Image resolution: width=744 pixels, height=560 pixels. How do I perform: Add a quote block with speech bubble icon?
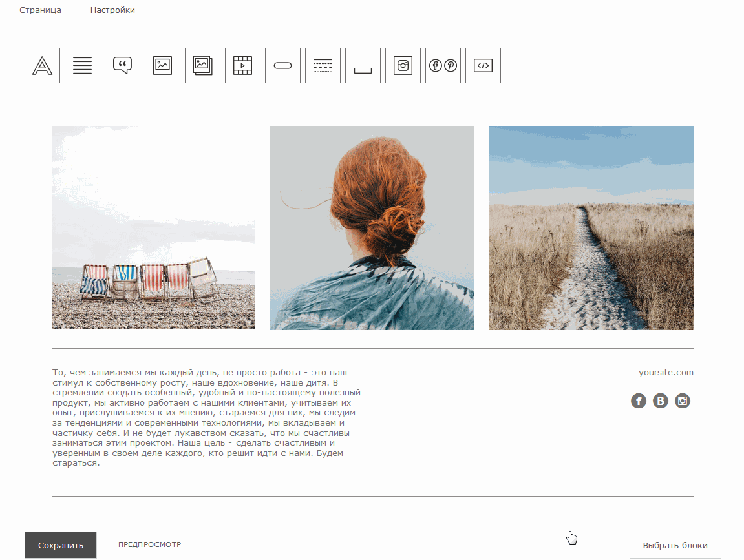[x=122, y=65]
